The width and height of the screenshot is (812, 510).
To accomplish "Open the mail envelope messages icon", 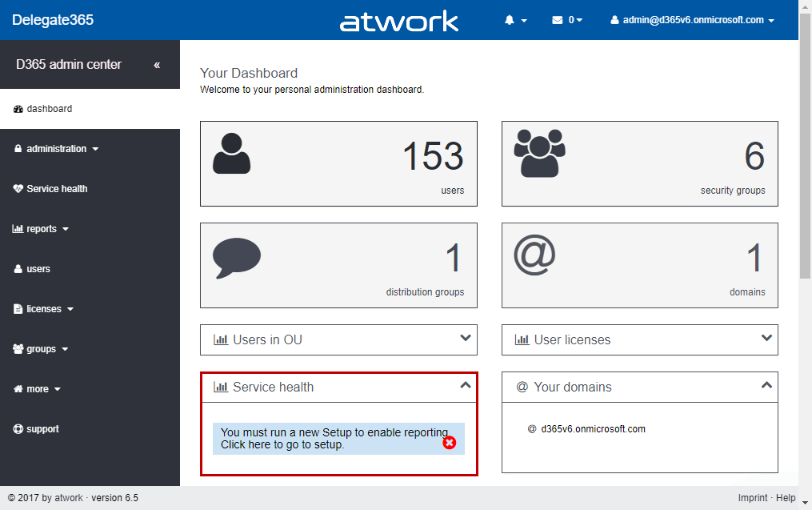I will click(558, 20).
